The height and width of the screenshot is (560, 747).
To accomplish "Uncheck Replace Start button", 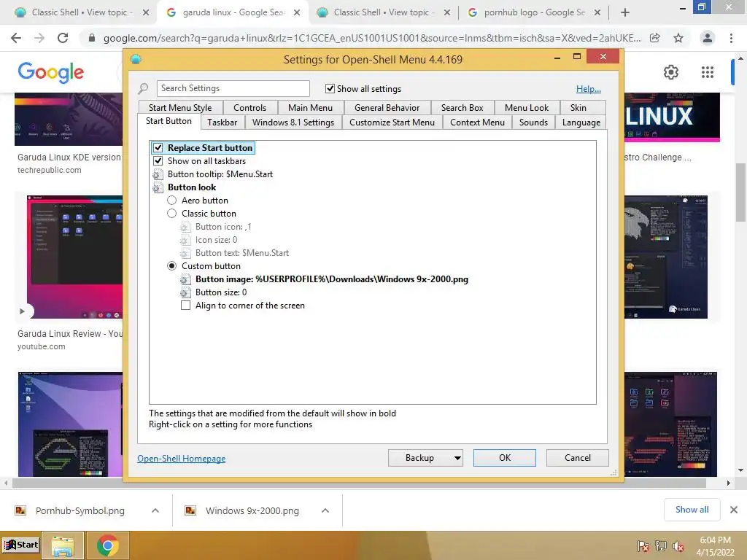I will tap(158, 148).
